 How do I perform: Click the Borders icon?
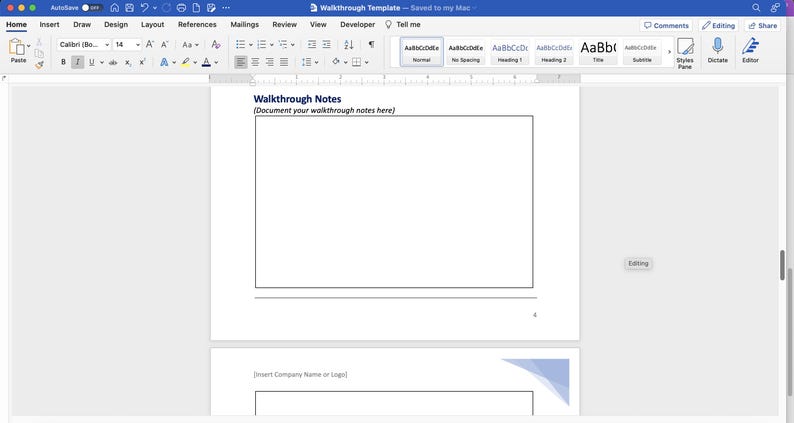[x=356, y=62]
